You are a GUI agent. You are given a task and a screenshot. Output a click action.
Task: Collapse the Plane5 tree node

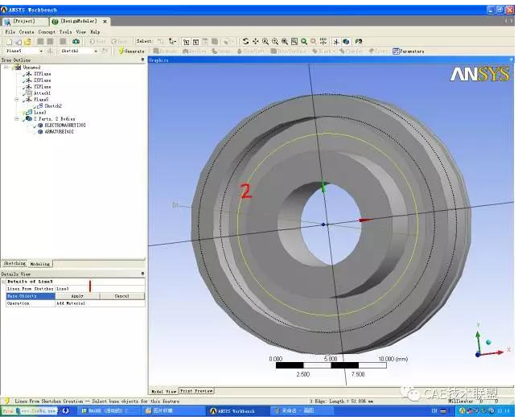[x=17, y=99]
